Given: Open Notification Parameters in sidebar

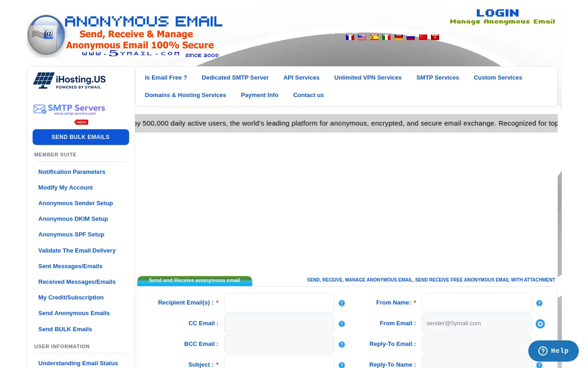Looking at the screenshot, I should coord(72,172).
